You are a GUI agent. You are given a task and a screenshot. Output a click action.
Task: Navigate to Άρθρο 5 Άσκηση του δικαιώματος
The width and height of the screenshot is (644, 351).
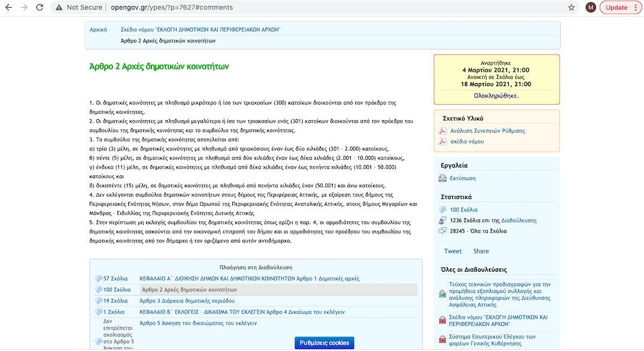click(x=198, y=323)
